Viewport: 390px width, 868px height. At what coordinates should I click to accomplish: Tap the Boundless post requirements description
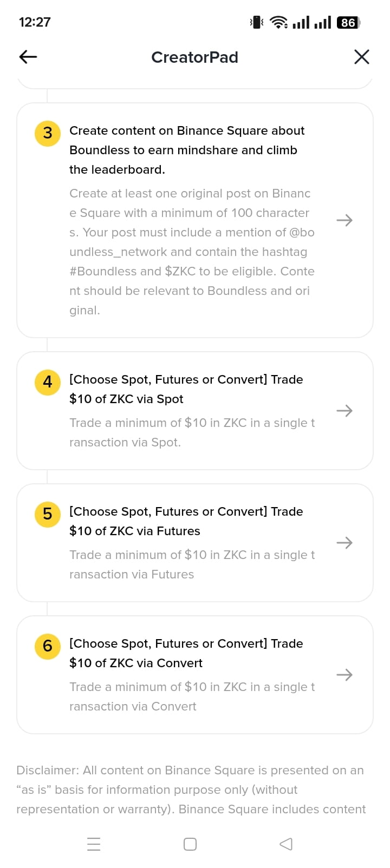pyautogui.click(x=192, y=252)
